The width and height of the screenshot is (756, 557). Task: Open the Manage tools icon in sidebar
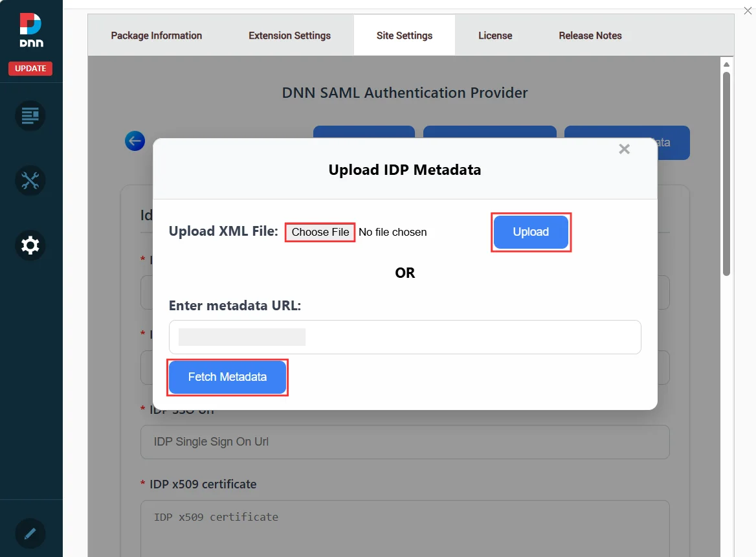[x=30, y=181]
